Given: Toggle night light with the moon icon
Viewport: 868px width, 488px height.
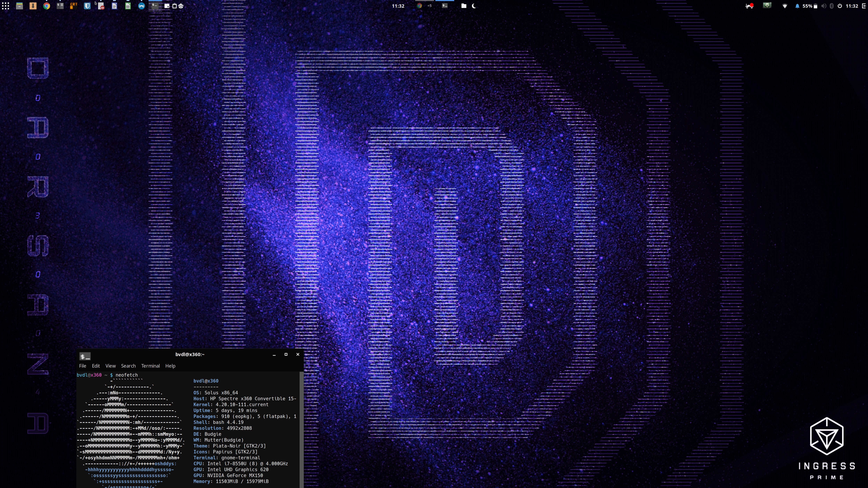Looking at the screenshot, I should coord(474,6).
